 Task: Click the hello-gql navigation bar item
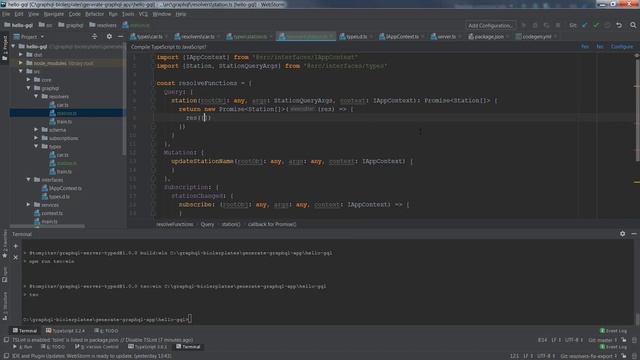coord(18,25)
